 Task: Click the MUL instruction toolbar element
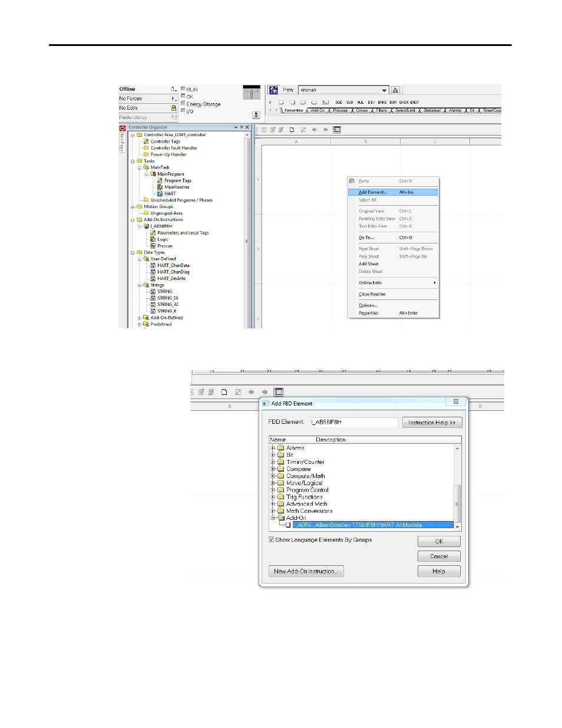361,103
